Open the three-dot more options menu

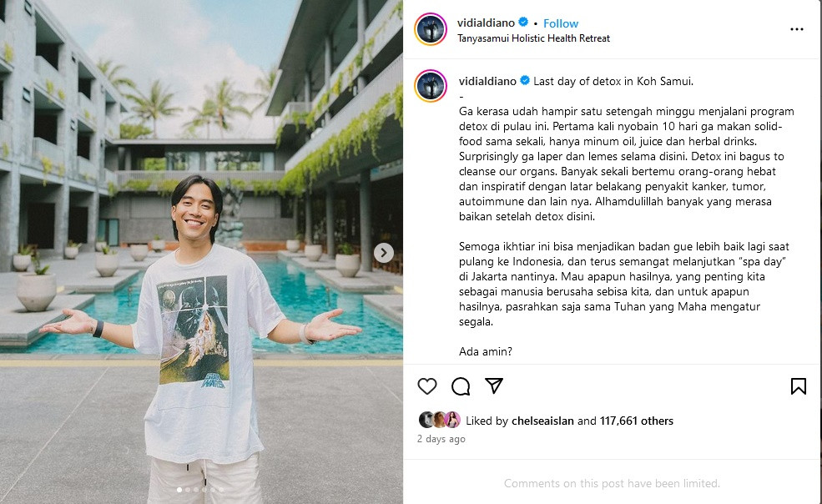pos(797,29)
